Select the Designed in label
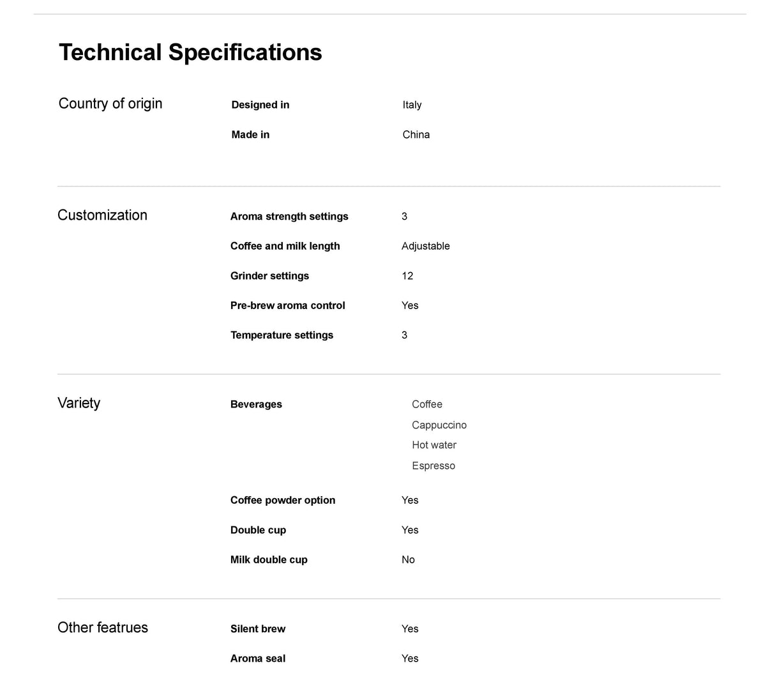 (x=260, y=105)
